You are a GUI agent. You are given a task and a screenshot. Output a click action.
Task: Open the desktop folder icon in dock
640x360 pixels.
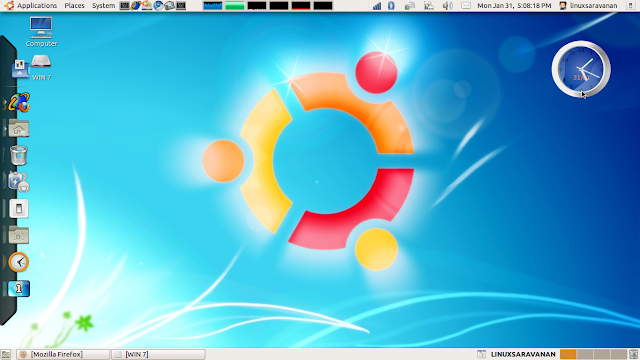pos(19,235)
